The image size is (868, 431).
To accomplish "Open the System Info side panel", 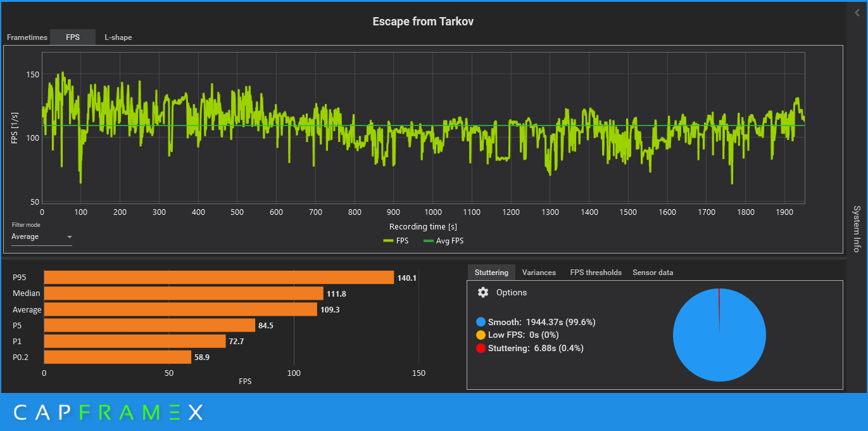I will [x=857, y=229].
